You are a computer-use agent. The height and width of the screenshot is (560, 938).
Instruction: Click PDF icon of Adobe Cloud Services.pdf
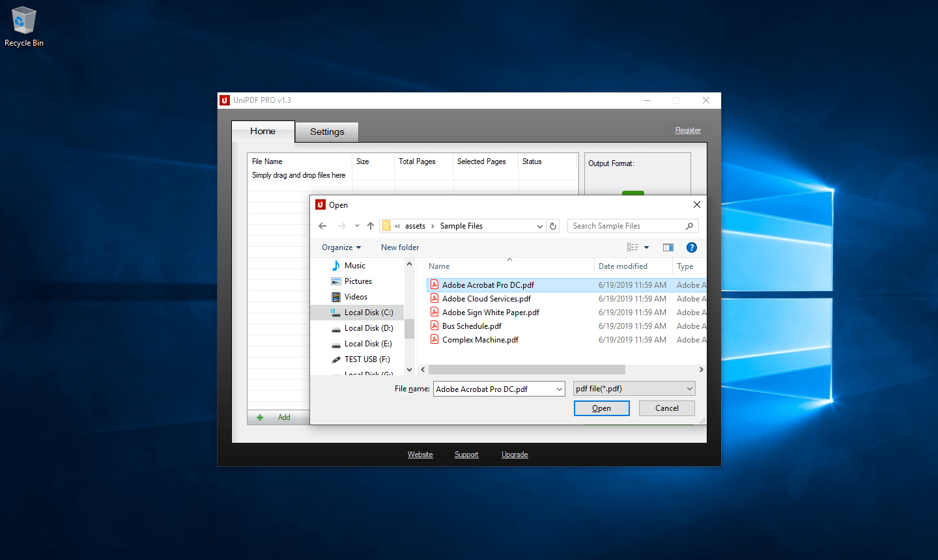(434, 298)
